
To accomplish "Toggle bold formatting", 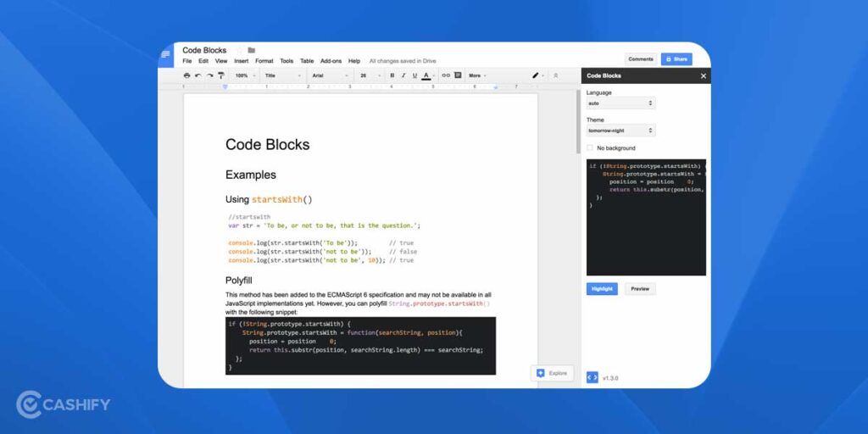I will [x=392, y=75].
